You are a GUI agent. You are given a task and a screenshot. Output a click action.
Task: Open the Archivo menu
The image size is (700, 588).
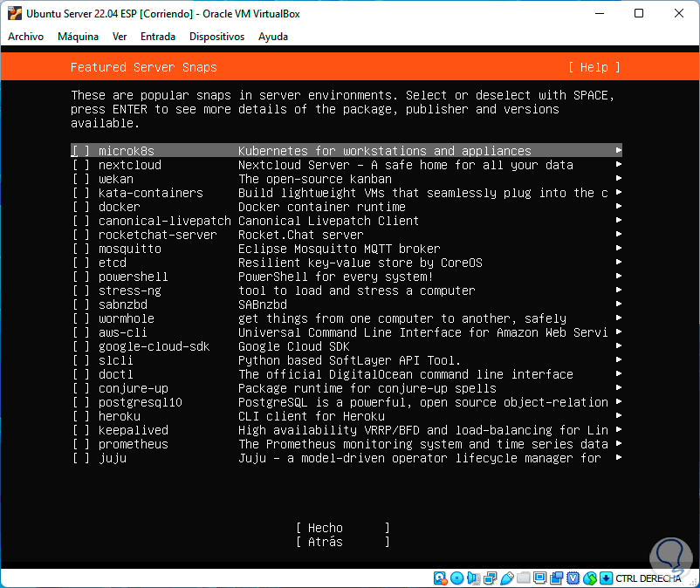pyautogui.click(x=26, y=37)
